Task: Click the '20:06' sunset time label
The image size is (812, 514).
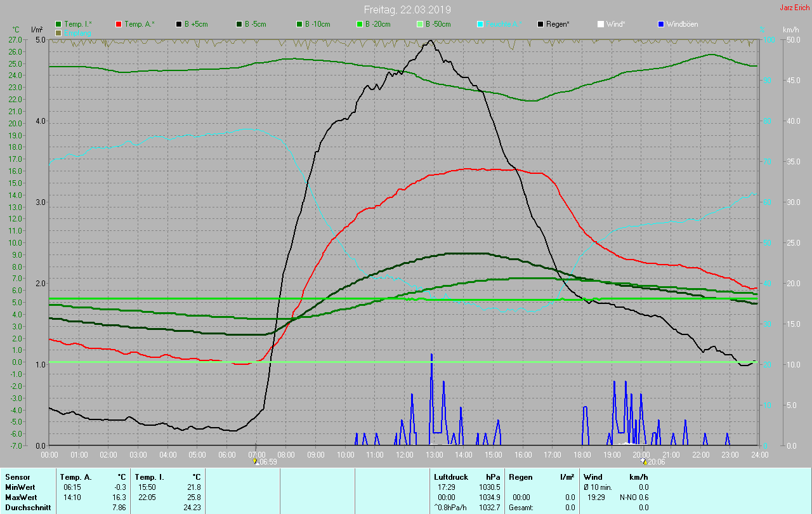Action: click(x=656, y=463)
